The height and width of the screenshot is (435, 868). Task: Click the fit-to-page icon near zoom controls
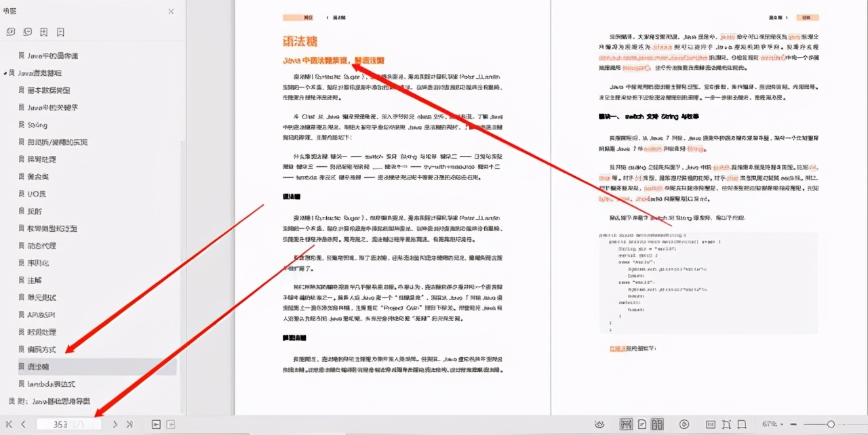click(727, 423)
